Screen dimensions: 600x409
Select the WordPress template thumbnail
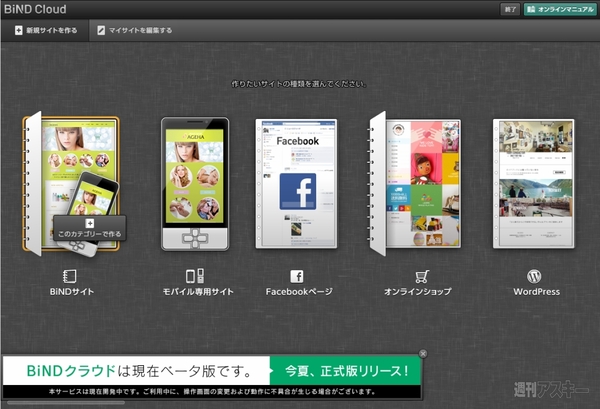(x=533, y=184)
